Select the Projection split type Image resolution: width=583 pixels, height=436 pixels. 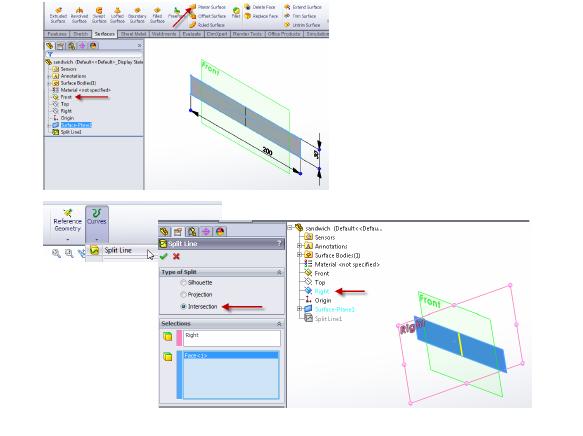point(183,295)
